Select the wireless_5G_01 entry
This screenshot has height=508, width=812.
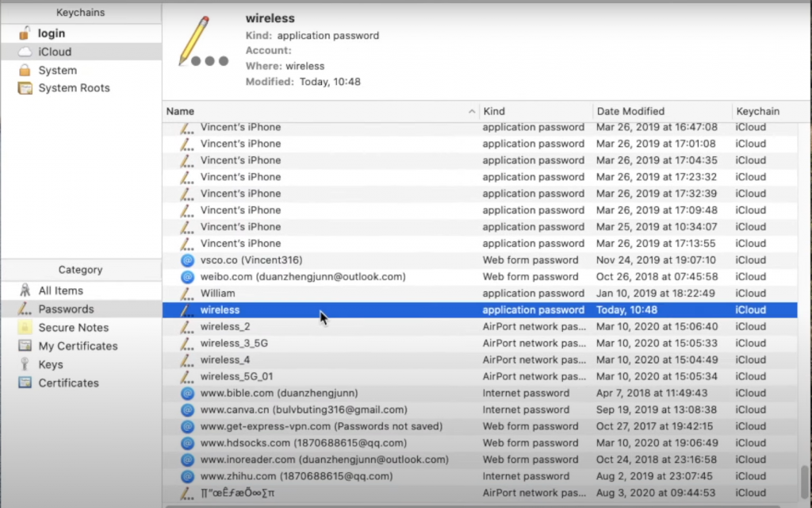coord(480,376)
